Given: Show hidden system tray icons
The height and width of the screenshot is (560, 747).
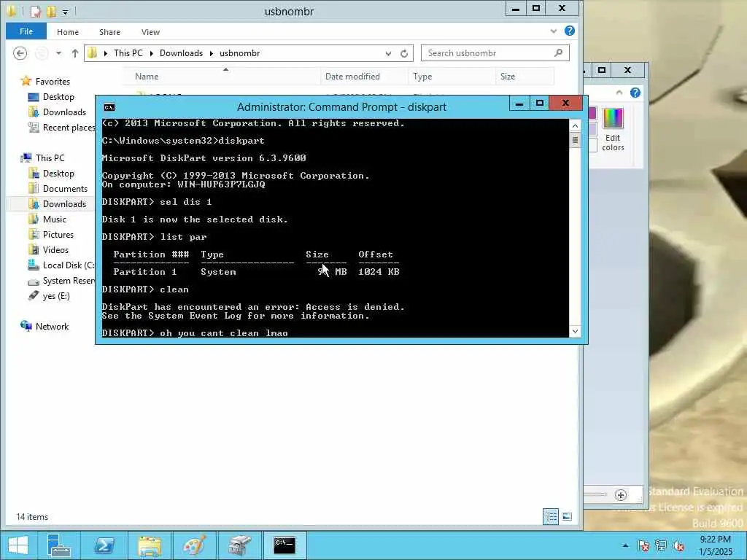Looking at the screenshot, I should (625, 545).
